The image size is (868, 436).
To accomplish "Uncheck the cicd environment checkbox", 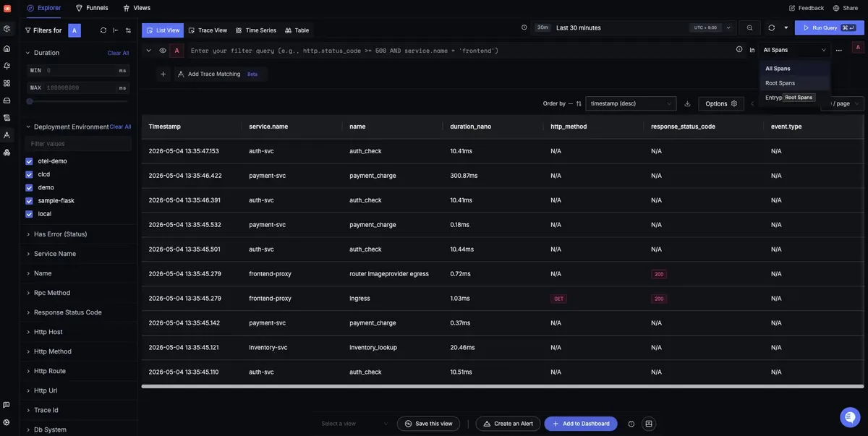I will 29,174.
